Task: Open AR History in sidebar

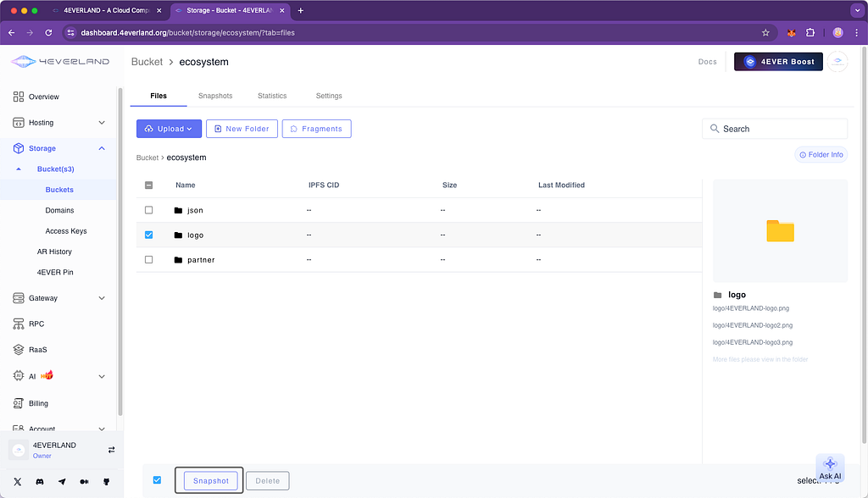Action: [x=54, y=252]
